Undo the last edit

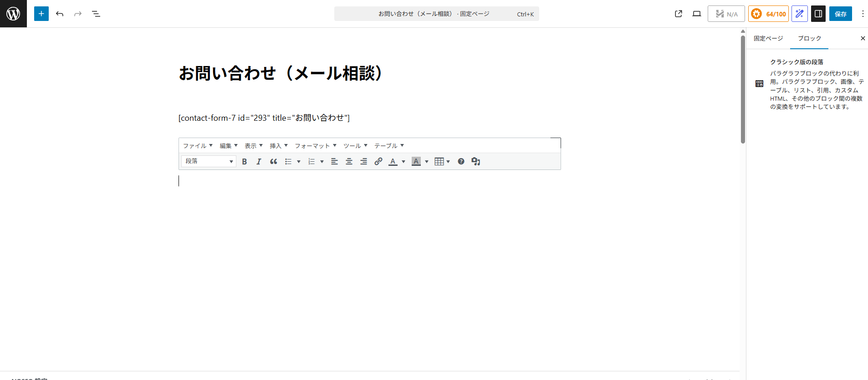pyautogui.click(x=60, y=14)
